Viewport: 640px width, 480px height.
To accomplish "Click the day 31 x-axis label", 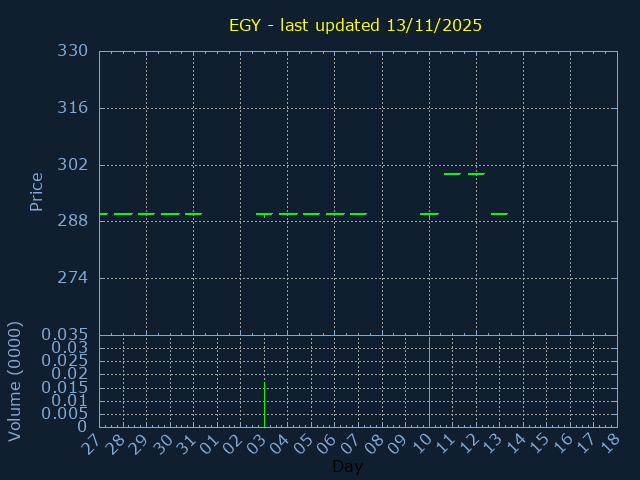I will (185, 442).
